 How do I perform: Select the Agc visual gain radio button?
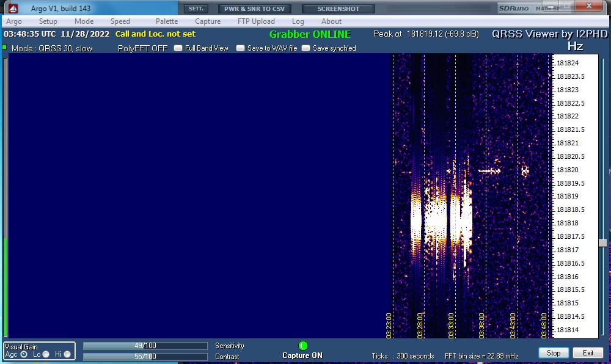pos(24,354)
